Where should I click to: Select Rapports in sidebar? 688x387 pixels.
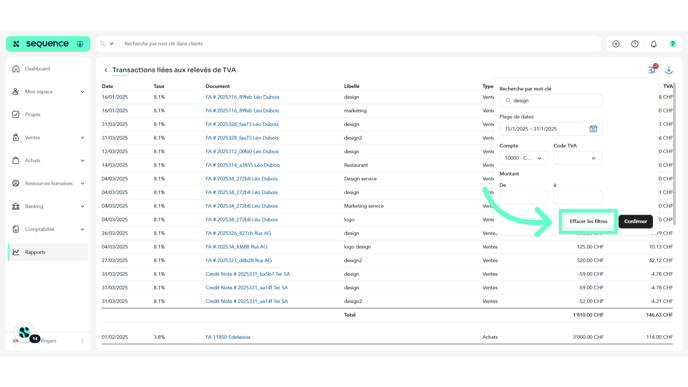pos(48,252)
